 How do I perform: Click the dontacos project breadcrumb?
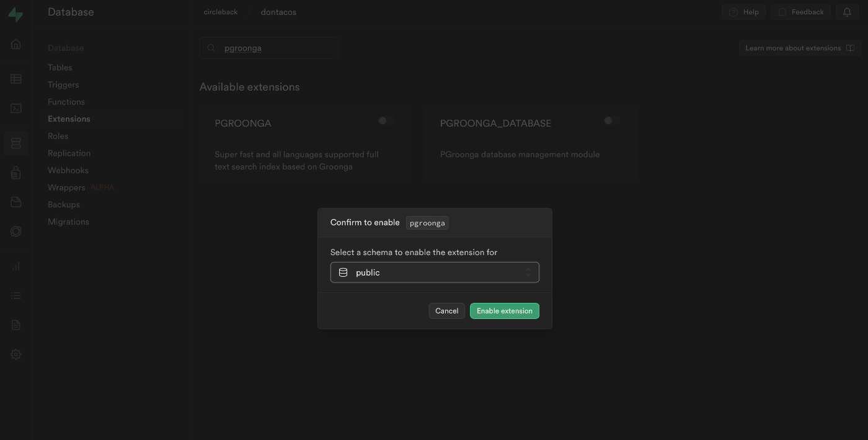coord(278,12)
